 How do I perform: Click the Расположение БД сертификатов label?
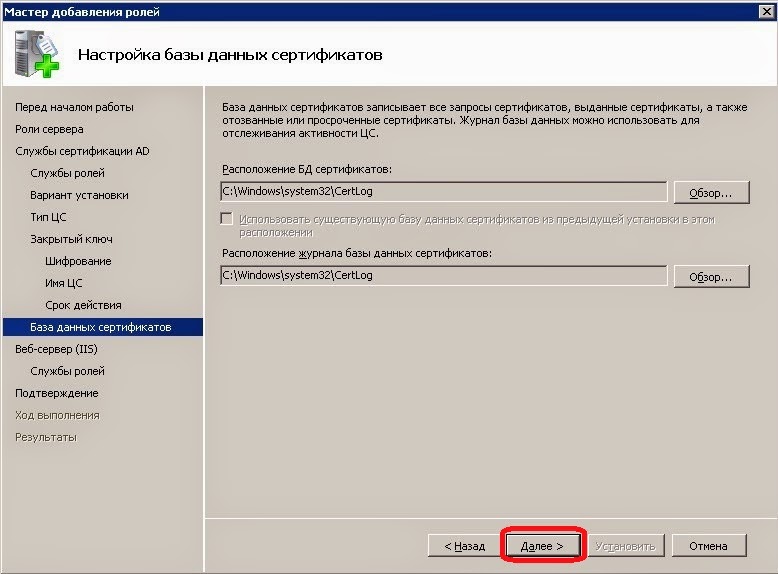click(x=307, y=169)
